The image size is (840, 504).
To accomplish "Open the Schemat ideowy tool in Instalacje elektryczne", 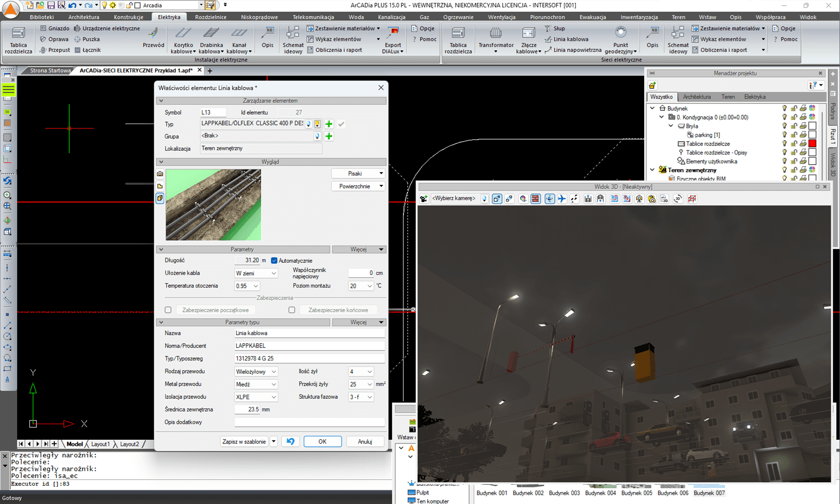I will click(x=293, y=40).
